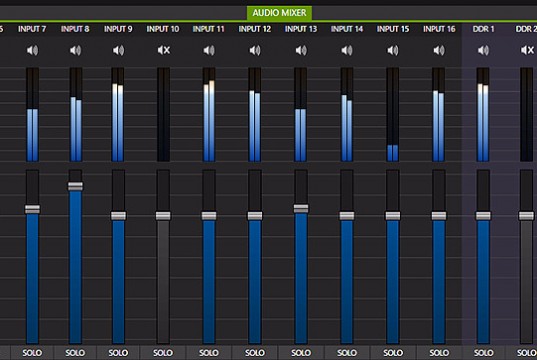
Task: Mute the Input 12 speaker icon
Action: click(255, 51)
